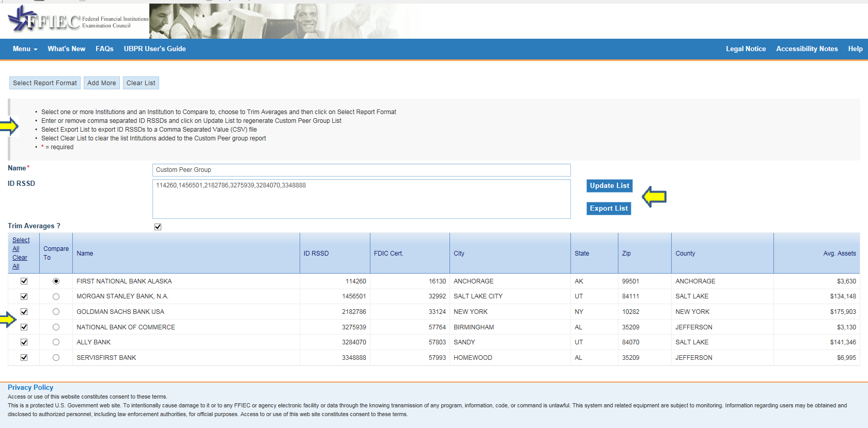The image size is (868, 428).
Task: Click the Select Report Format button
Action: [x=45, y=83]
